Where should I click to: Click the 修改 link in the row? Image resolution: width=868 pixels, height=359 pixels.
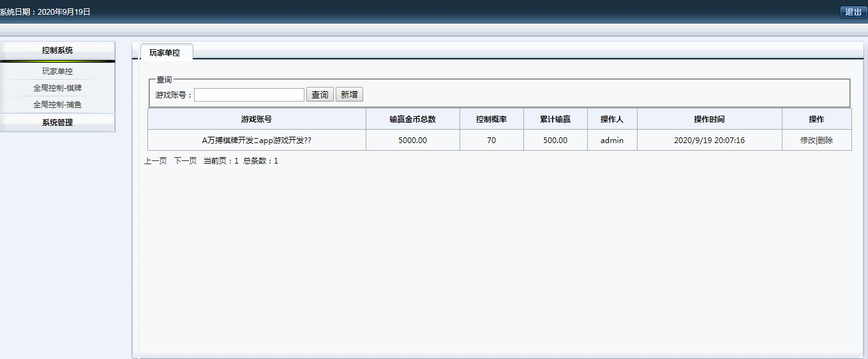tap(807, 141)
